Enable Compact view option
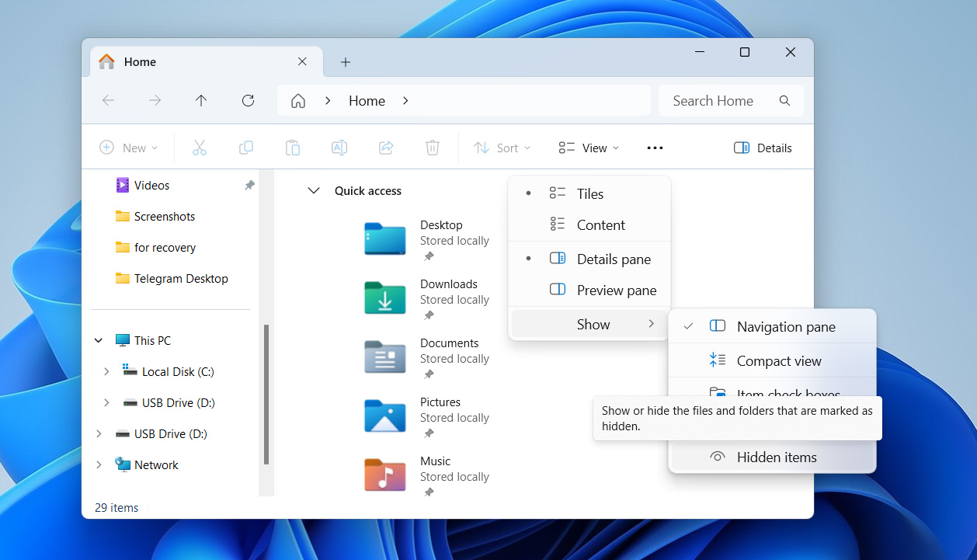 (778, 361)
